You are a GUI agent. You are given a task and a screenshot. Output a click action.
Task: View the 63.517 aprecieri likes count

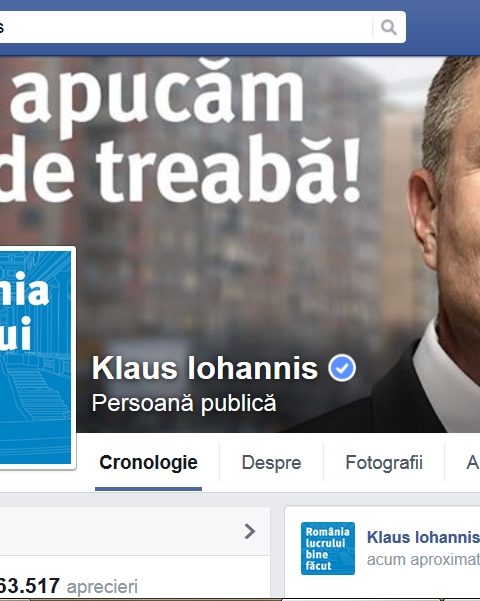click(69, 586)
